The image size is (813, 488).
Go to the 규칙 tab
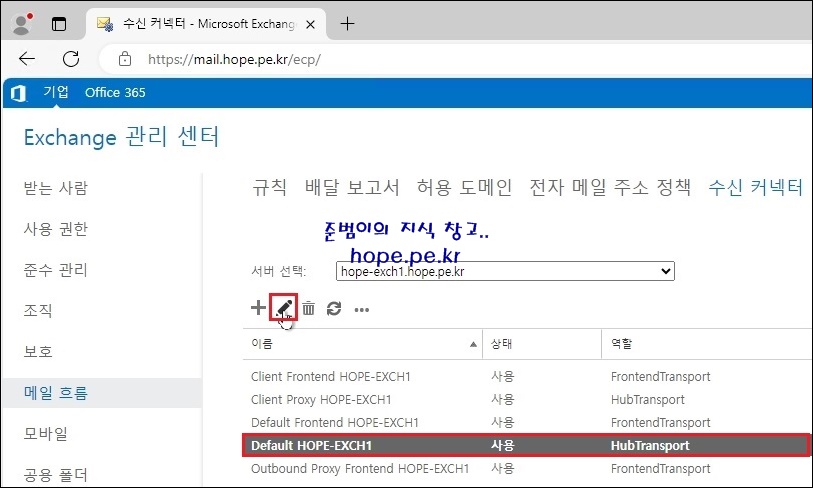coord(270,187)
